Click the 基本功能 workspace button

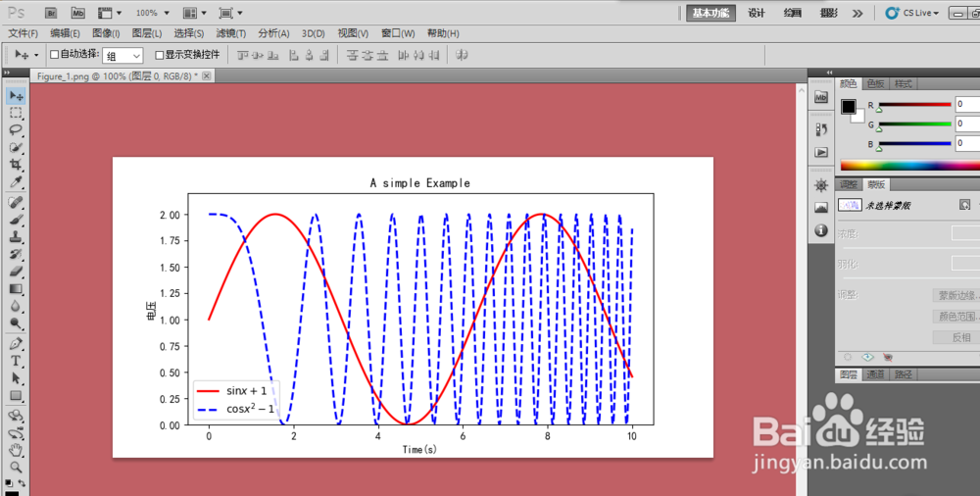(710, 13)
